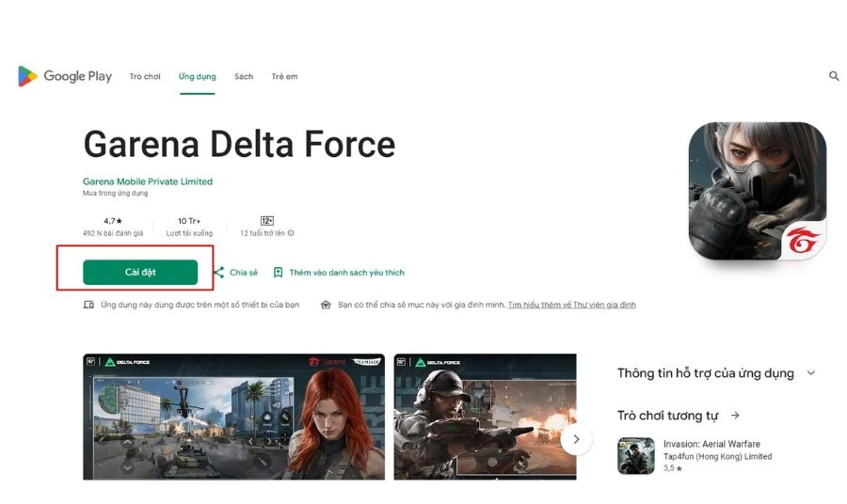Click the 12 tuổi trở lên label
Screen dimensions: 847x504
(x=263, y=233)
